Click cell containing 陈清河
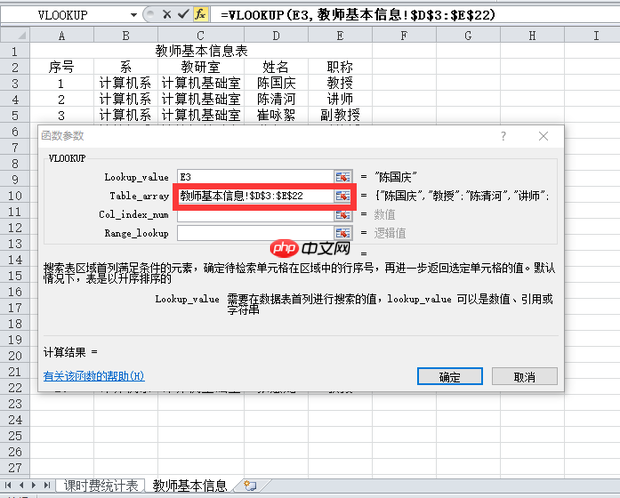 pyautogui.click(x=276, y=99)
